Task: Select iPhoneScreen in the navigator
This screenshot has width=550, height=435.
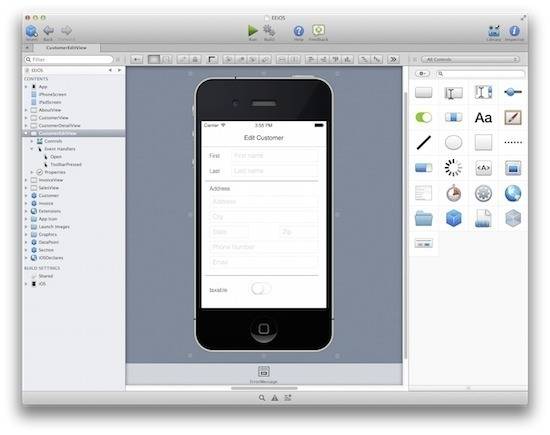Action: click(x=52, y=94)
